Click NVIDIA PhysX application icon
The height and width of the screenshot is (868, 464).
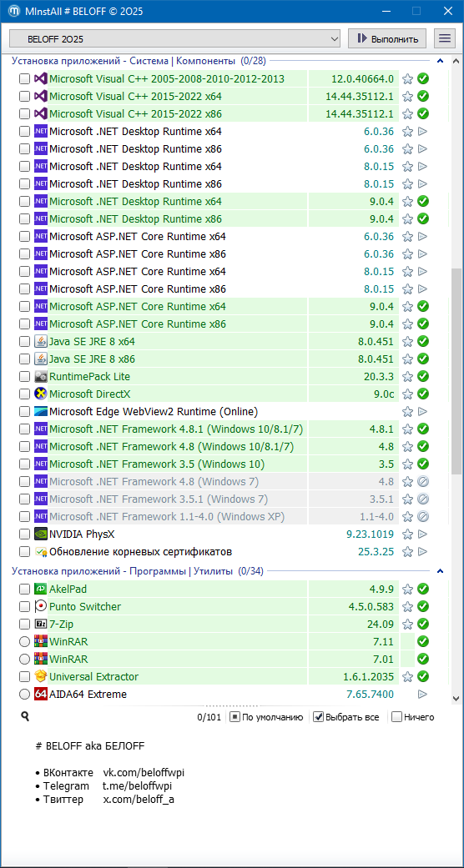tap(40, 534)
